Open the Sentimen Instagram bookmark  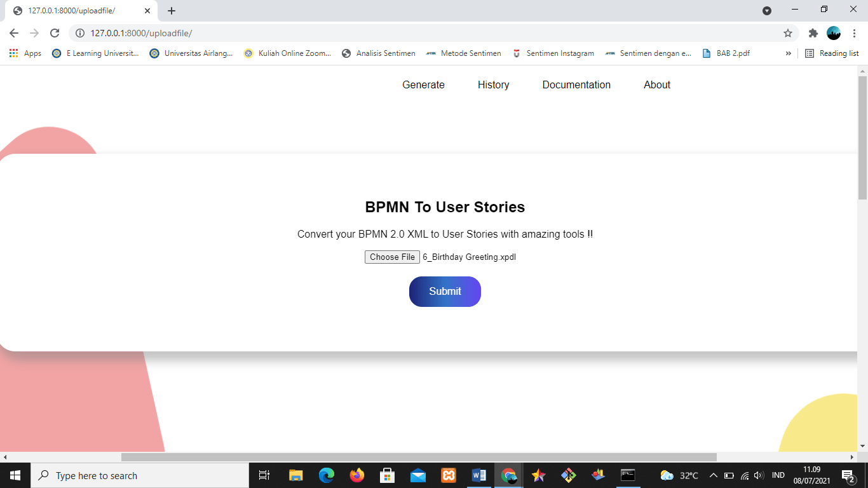[553, 53]
